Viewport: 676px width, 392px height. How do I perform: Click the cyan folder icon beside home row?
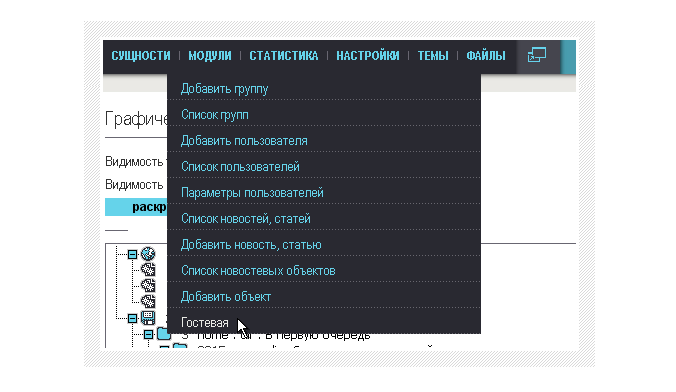tap(163, 333)
